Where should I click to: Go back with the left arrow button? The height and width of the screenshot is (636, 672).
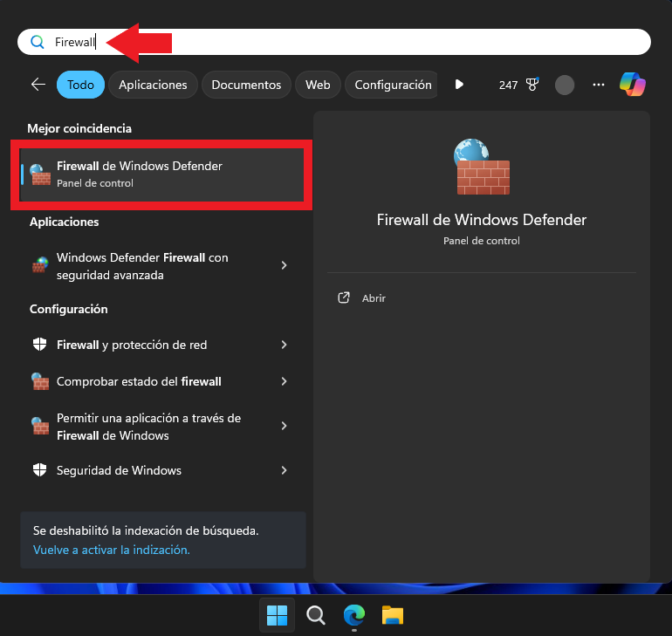[38, 85]
